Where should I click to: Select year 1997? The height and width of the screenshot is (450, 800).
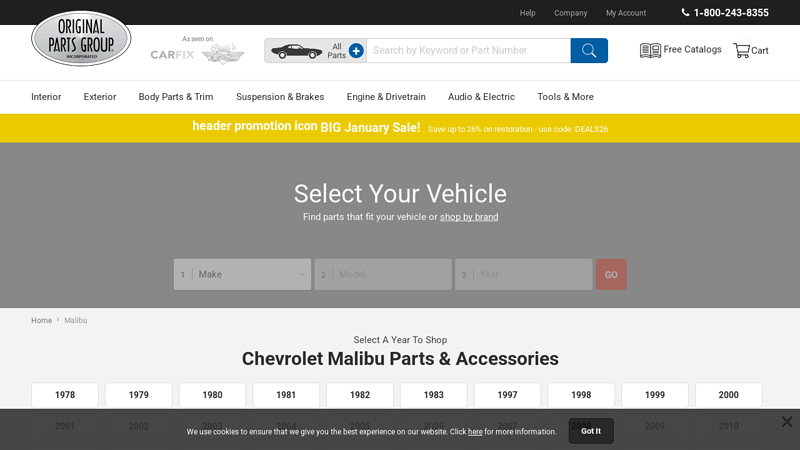[507, 395]
